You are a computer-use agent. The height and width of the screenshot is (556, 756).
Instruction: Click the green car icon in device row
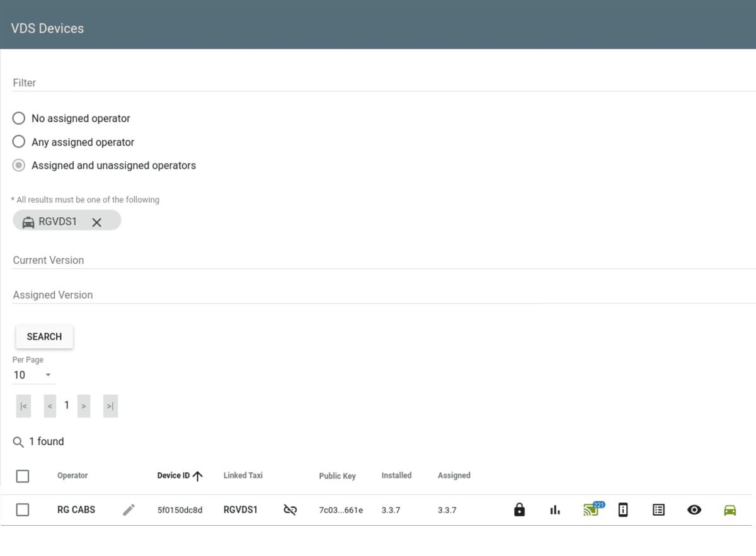[730, 510]
